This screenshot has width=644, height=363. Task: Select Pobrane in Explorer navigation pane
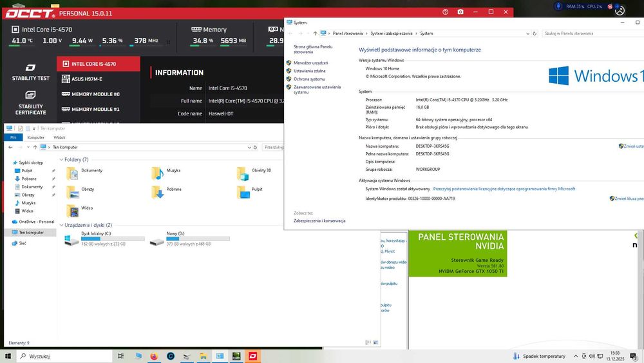29,179
